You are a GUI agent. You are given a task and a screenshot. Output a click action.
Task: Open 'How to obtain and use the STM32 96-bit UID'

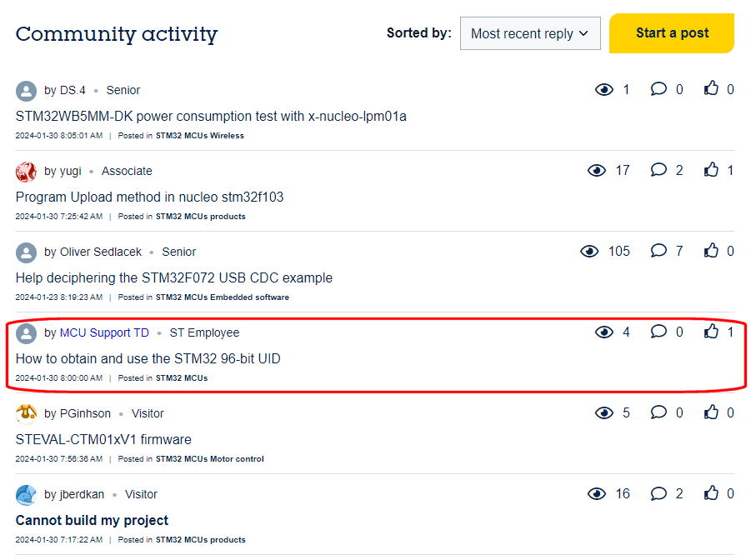[148, 359]
